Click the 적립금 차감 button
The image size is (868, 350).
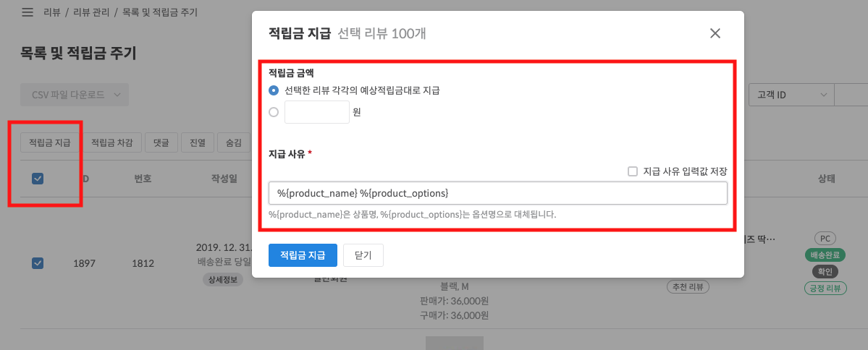(111, 142)
